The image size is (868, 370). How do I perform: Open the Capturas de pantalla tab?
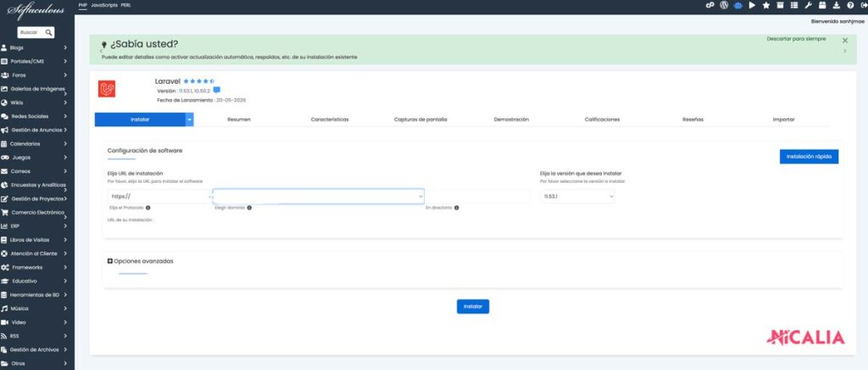coord(420,119)
